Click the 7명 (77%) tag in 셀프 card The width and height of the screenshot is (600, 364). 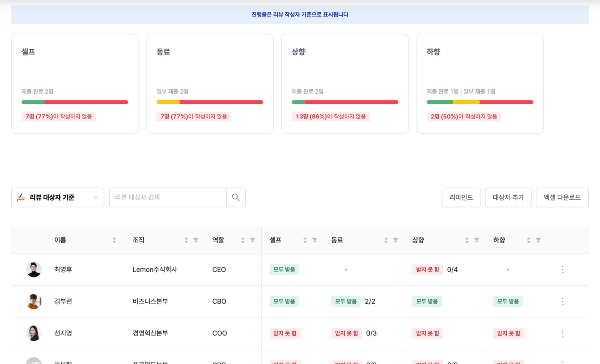(x=59, y=116)
